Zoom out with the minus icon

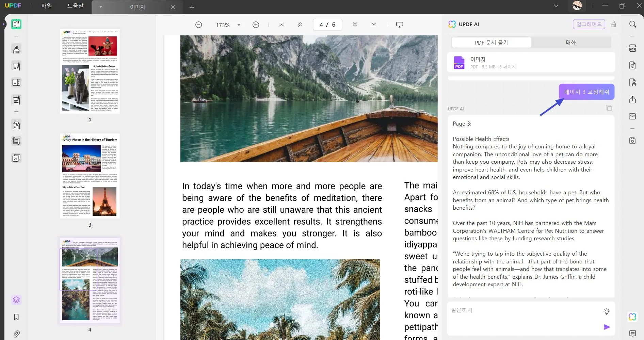[x=199, y=25]
